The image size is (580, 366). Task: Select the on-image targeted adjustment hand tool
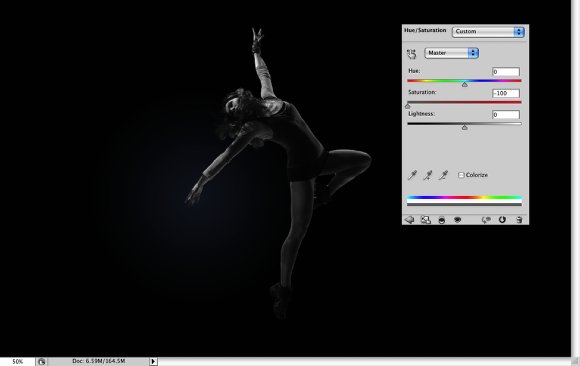411,54
